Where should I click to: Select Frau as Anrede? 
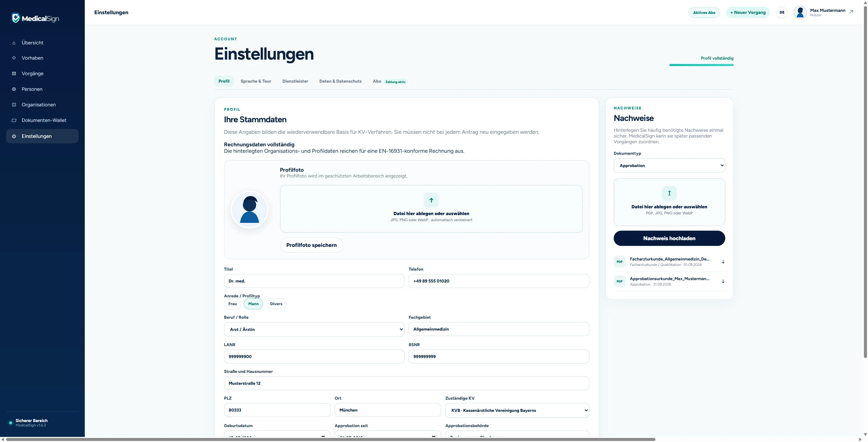(x=233, y=304)
